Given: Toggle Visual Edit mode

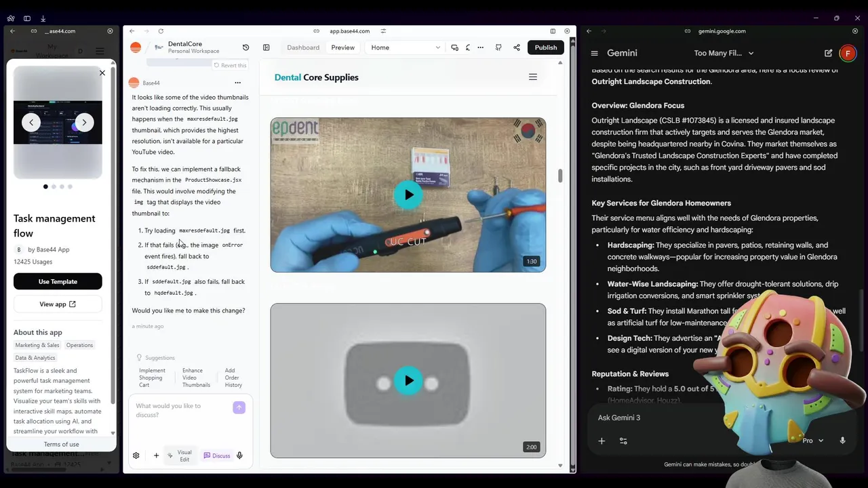Looking at the screenshot, I should pyautogui.click(x=180, y=455).
